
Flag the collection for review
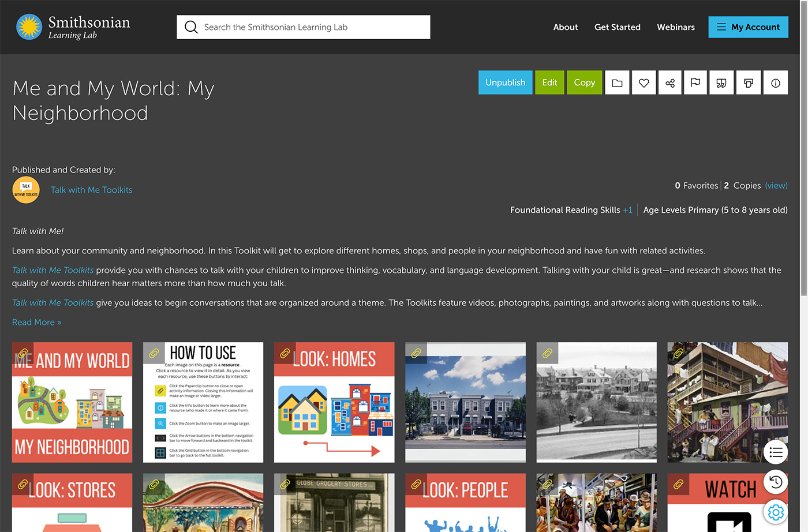[695, 83]
